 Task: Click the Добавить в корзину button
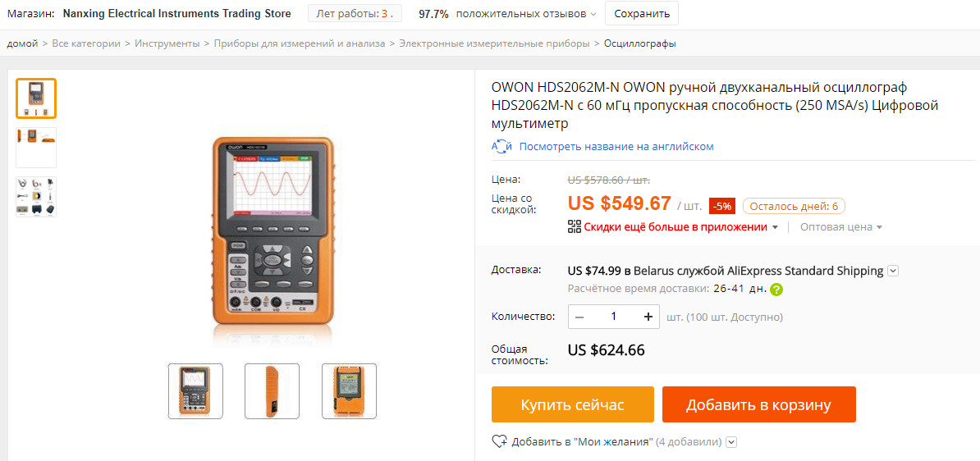click(x=758, y=404)
